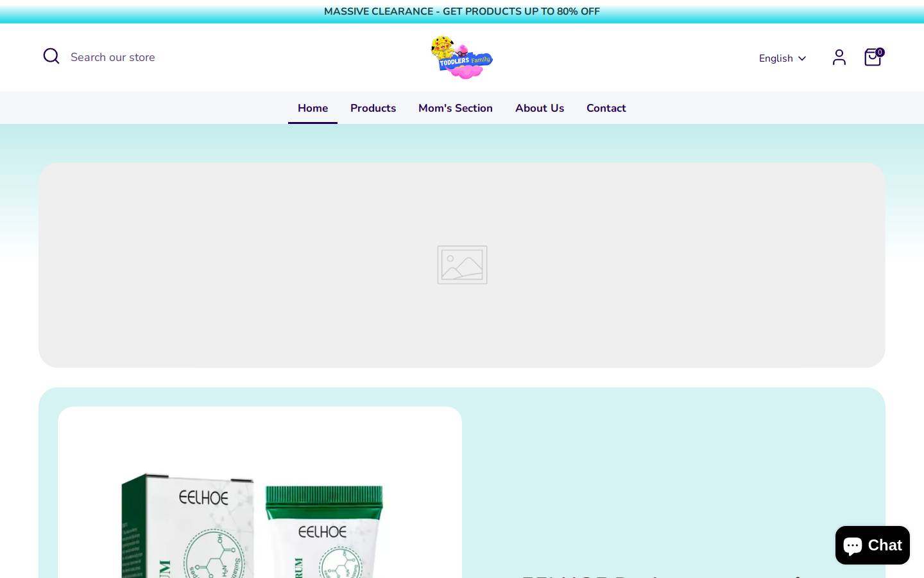Open the EELHOE serum product image
The height and width of the screenshot is (578, 924).
(x=260, y=493)
